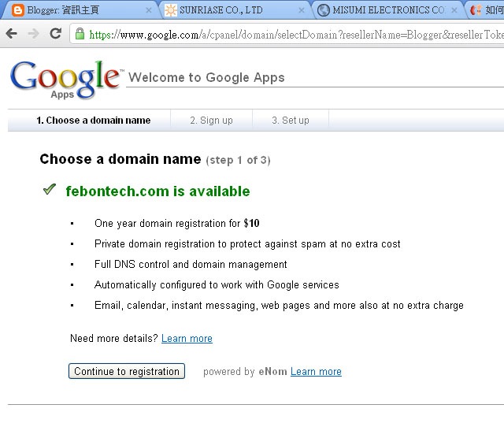
Task: Click the Blogger favicon on the first tab
Action: tap(17, 10)
